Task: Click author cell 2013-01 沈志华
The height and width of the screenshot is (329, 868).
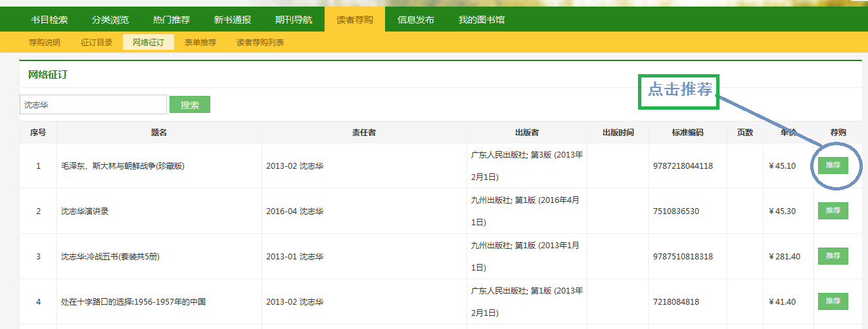Action: [294, 257]
